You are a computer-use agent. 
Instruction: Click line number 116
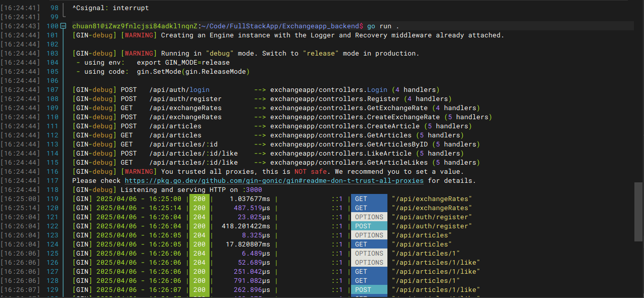point(52,172)
